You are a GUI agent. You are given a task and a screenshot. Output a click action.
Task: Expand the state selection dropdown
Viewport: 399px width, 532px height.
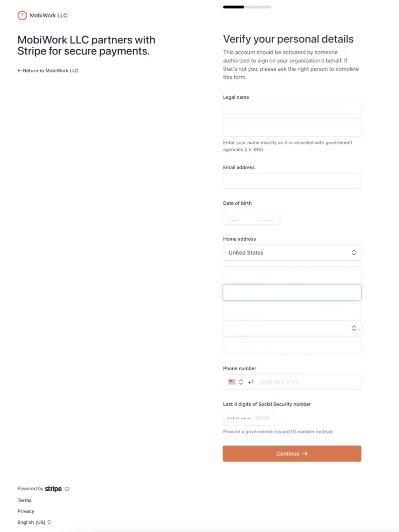[292, 328]
